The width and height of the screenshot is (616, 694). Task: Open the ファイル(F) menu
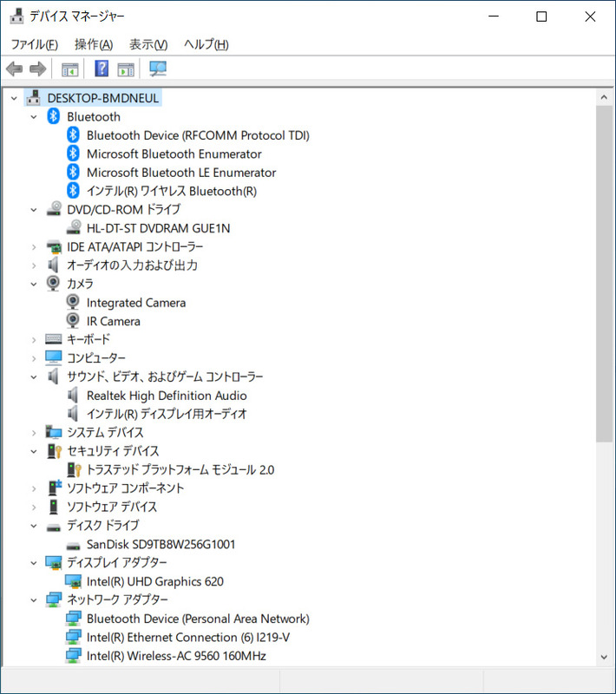(34, 44)
